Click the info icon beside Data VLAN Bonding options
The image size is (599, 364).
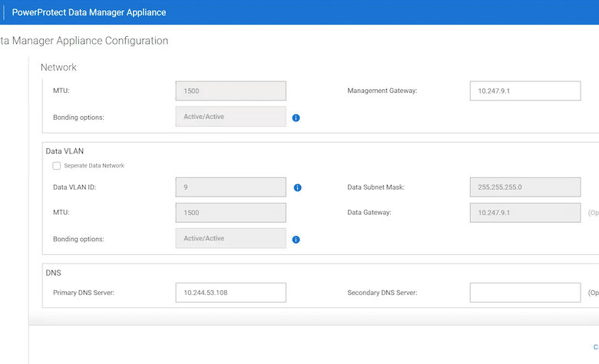(296, 240)
